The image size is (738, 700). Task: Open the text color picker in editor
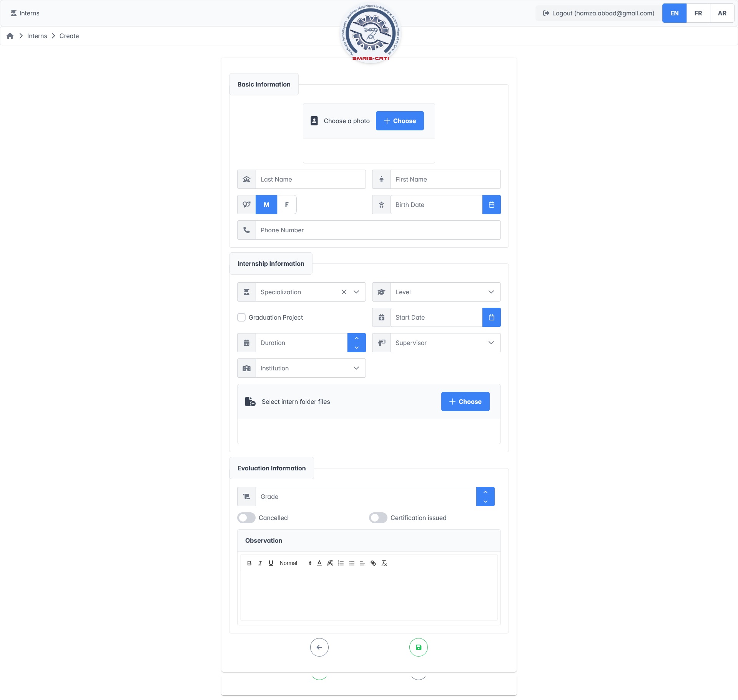(x=319, y=563)
